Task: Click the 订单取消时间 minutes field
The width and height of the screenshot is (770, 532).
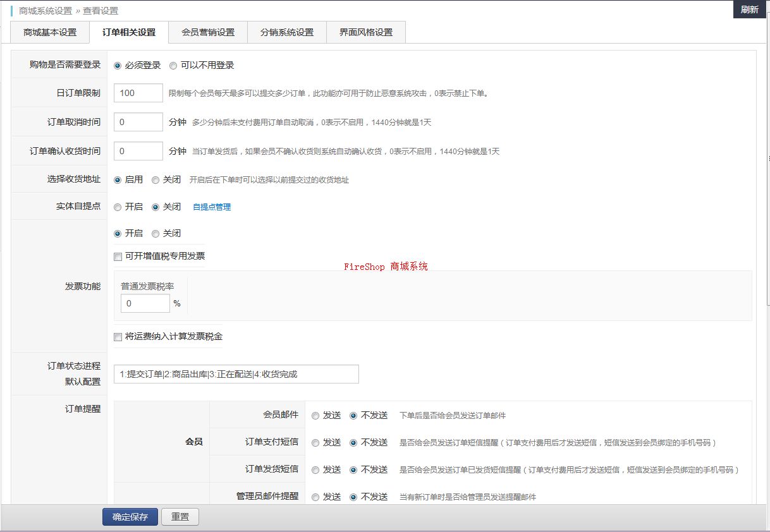Action: 138,122
